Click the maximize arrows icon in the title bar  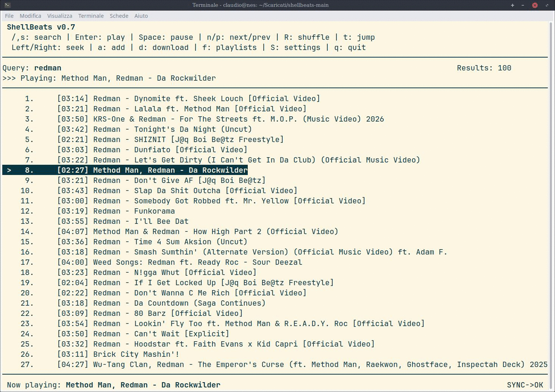(547, 5)
